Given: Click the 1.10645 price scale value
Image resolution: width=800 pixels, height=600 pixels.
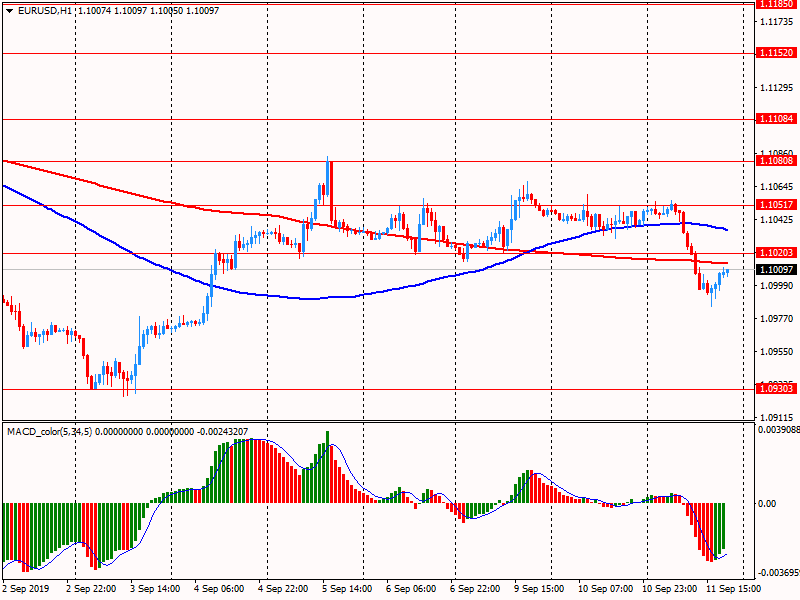Looking at the screenshot, I should pyautogui.click(x=777, y=187).
